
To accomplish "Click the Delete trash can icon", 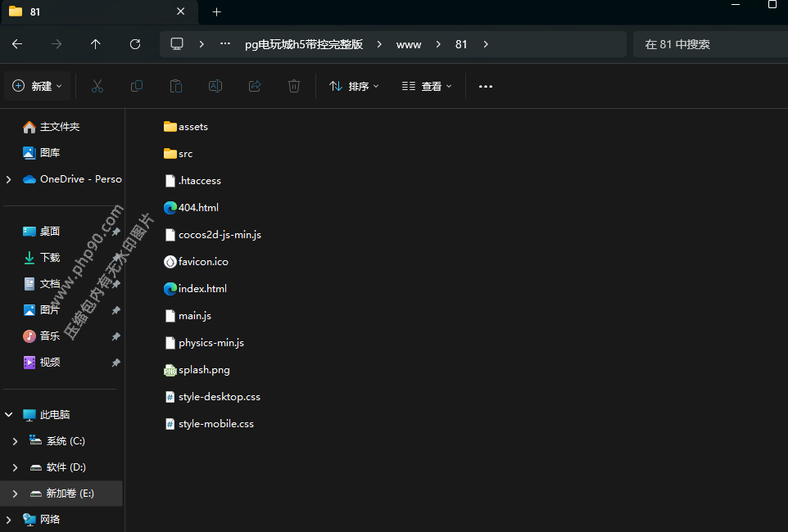I will coord(294,86).
